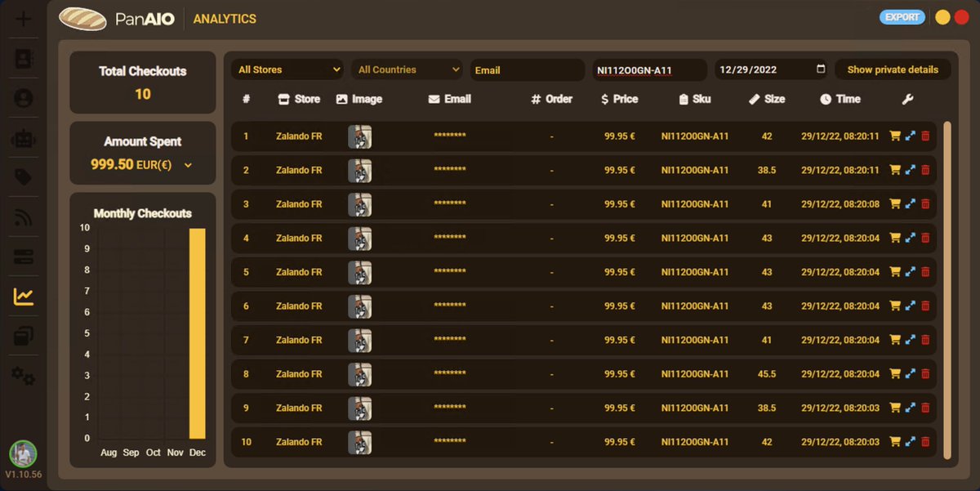Open the server proxies sidebar icon
This screenshot has height=491, width=980.
coord(24,257)
